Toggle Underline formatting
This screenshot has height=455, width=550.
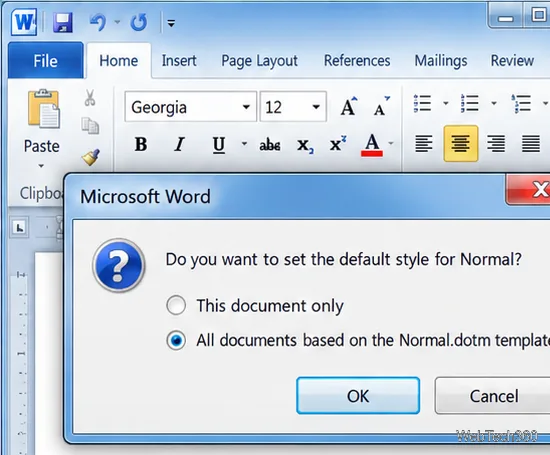coord(219,144)
